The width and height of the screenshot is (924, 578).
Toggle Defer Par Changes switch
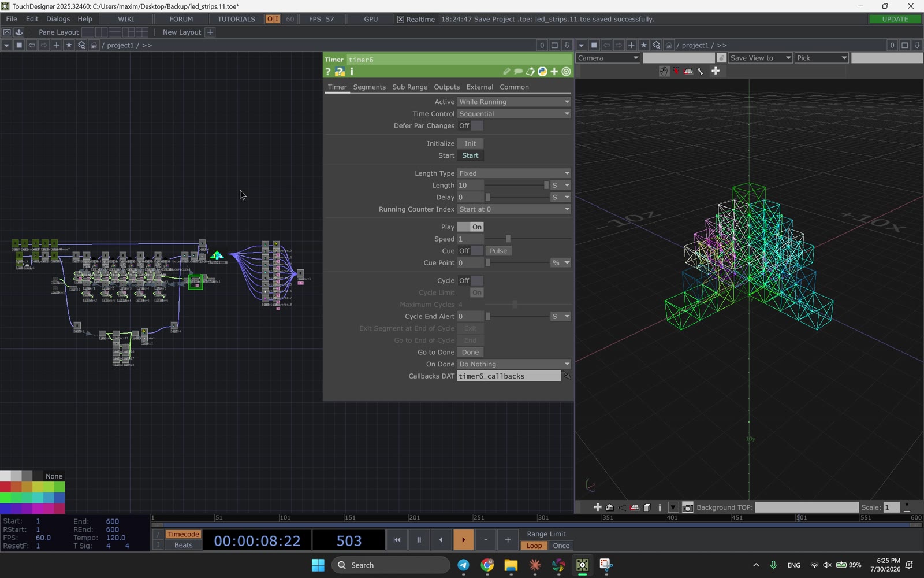click(x=470, y=126)
